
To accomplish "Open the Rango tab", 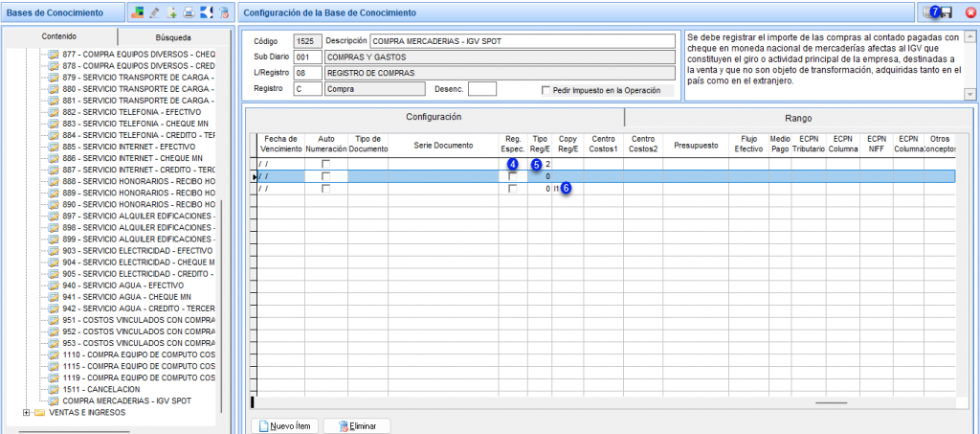I will point(798,118).
